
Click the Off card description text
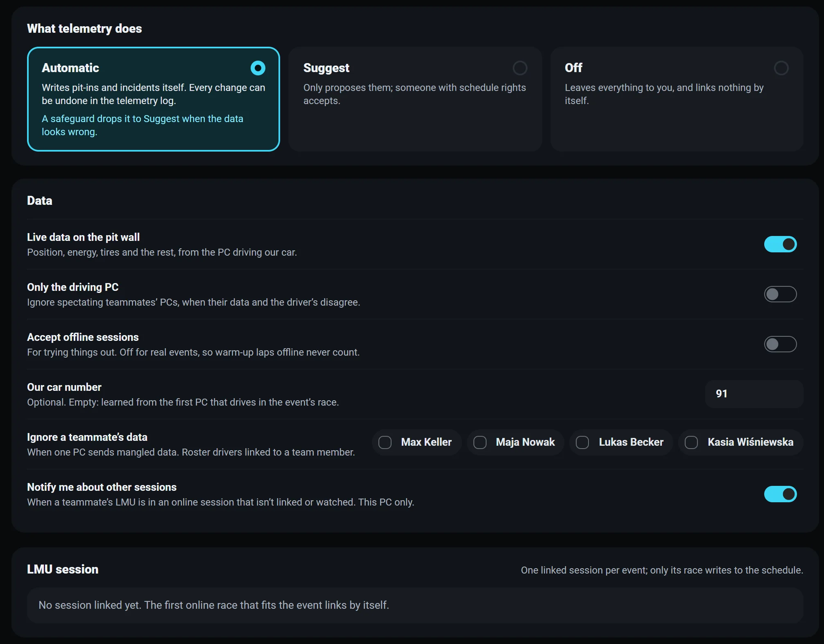pos(664,94)
